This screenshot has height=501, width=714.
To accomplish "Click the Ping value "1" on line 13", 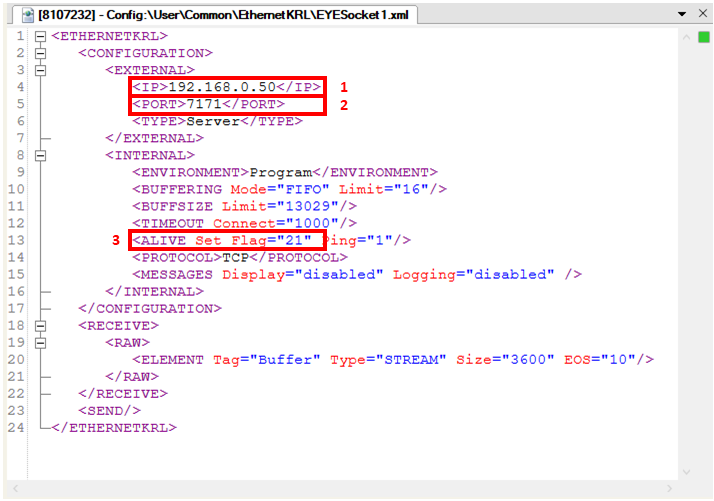I will pyautogui.click(x=380, y=240).
